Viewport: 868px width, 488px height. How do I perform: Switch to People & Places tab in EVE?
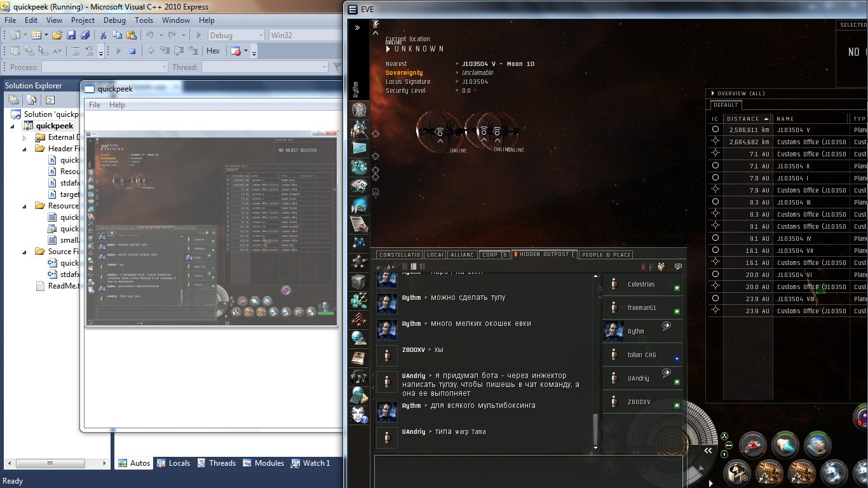pos(606,255)
